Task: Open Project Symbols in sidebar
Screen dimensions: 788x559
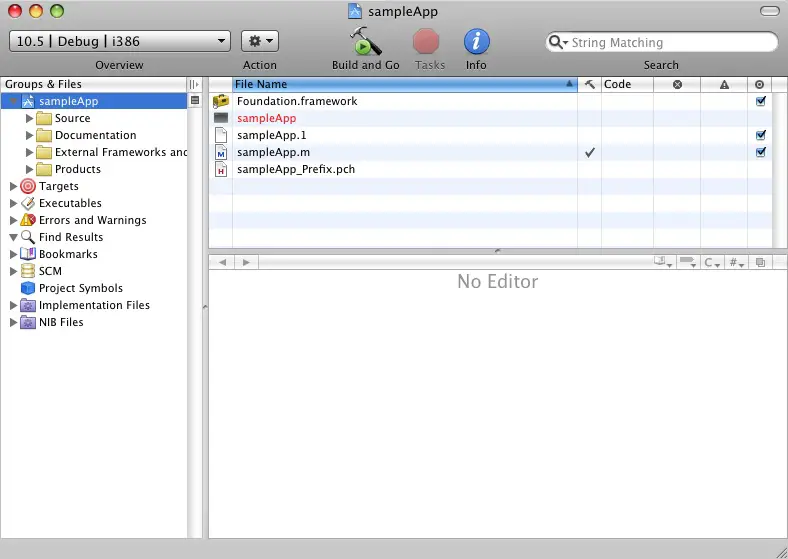Action: 80,288
